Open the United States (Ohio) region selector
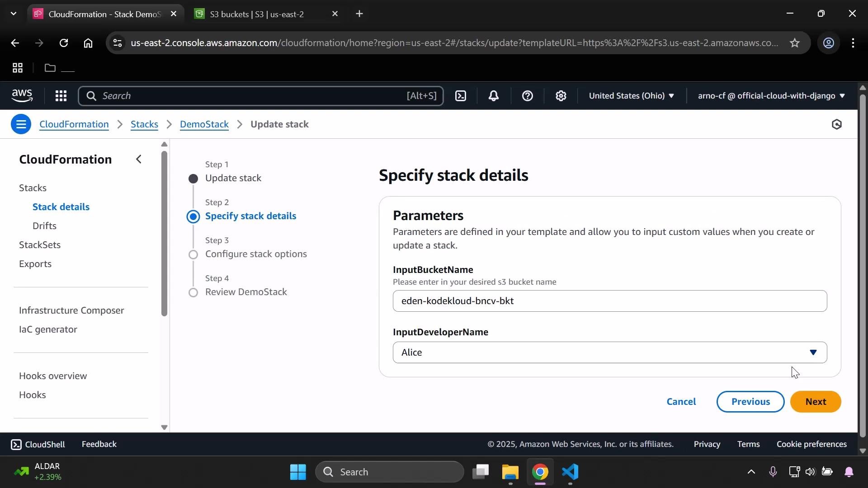 631,96
